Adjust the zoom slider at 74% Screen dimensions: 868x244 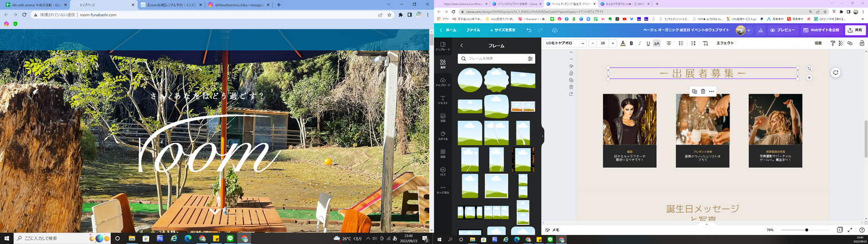point(806,230)
